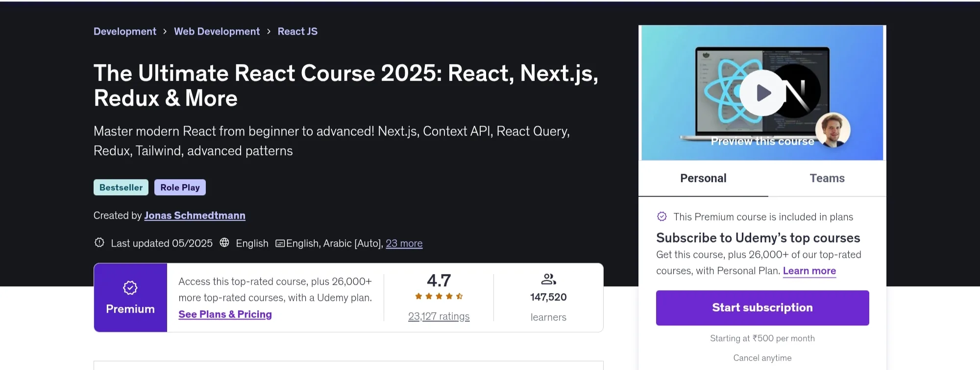The image size is (980, 370).
Task: Open the Development breadcrumb
Action: (125, 31)
